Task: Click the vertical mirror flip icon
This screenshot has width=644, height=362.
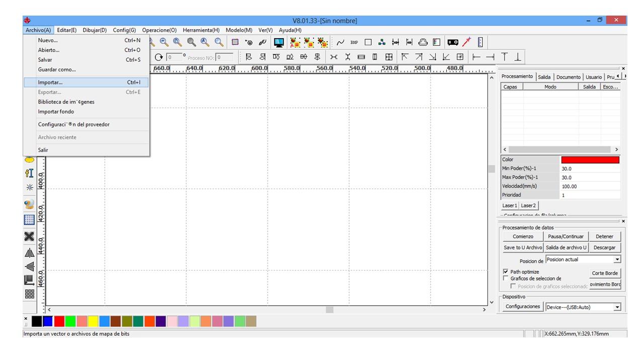Action: click(30, 266)
